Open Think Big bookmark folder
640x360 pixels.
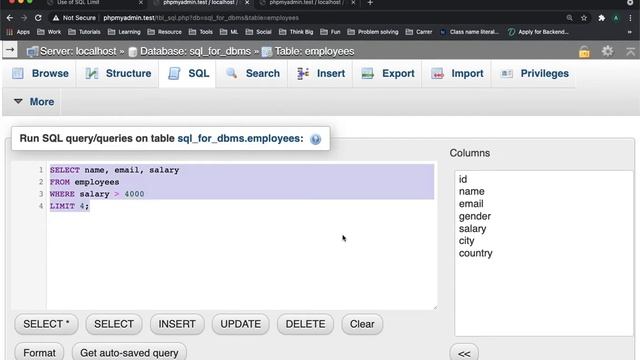click(x=296, y=32)
